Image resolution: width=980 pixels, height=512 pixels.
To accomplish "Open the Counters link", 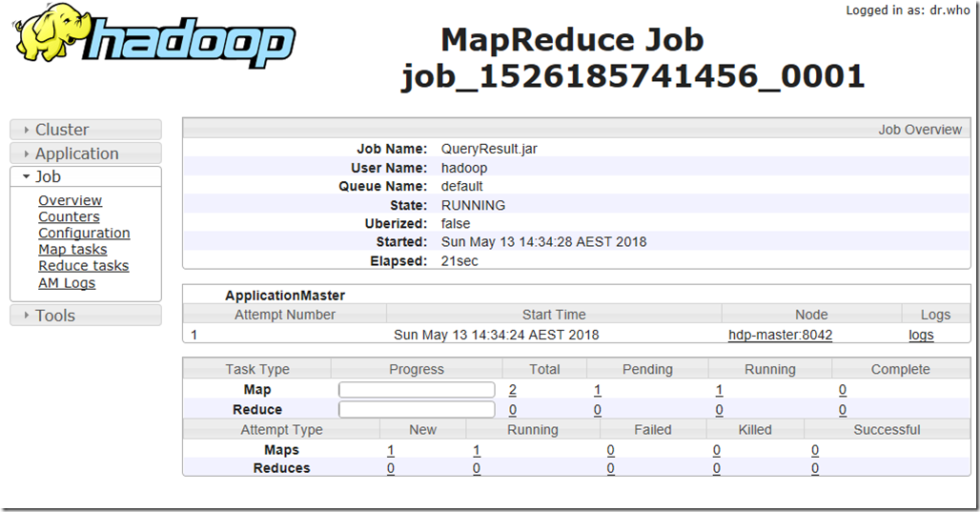I will click(x=69, y=216).
